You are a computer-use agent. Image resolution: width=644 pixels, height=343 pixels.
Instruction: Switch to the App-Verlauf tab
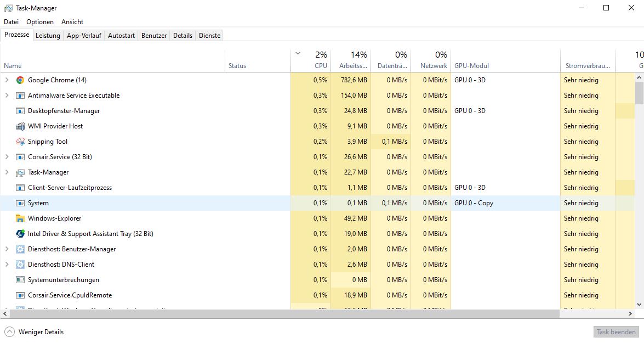pyautogui.click(x=84, y=35)
